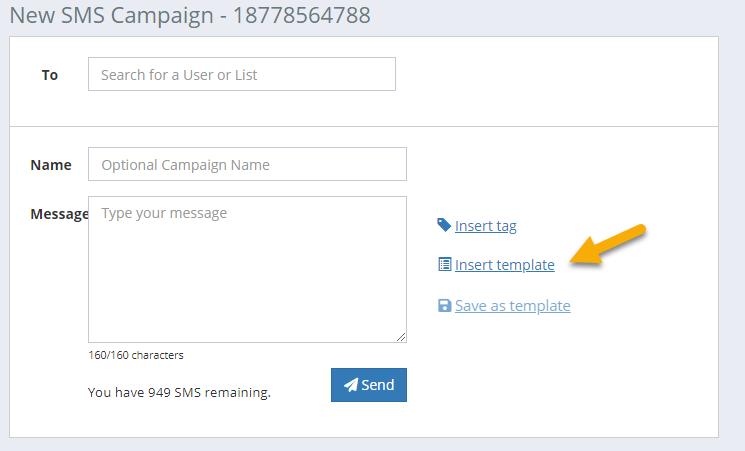The image size is (745, 451).
Task: Click the To label
Action: [x=50, y=75]
